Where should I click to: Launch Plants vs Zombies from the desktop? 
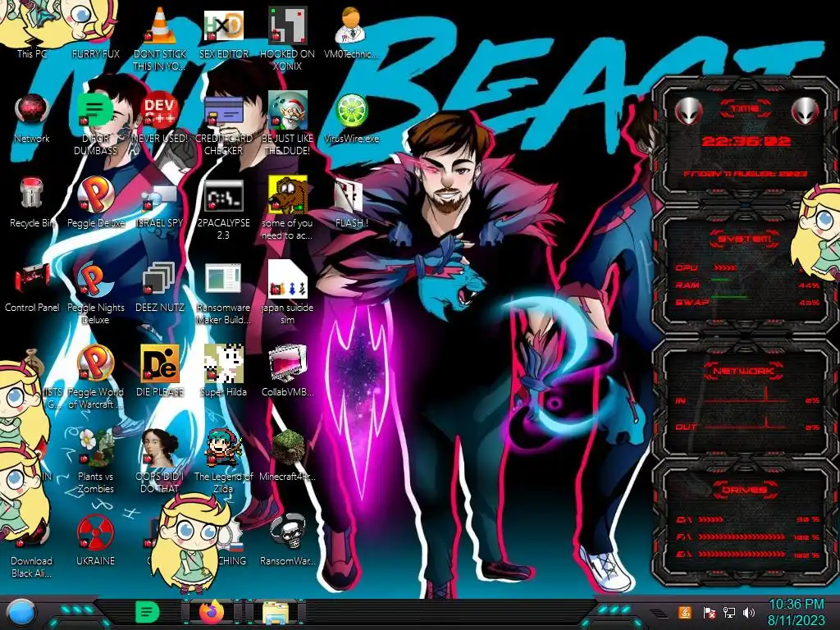point(95,447)
